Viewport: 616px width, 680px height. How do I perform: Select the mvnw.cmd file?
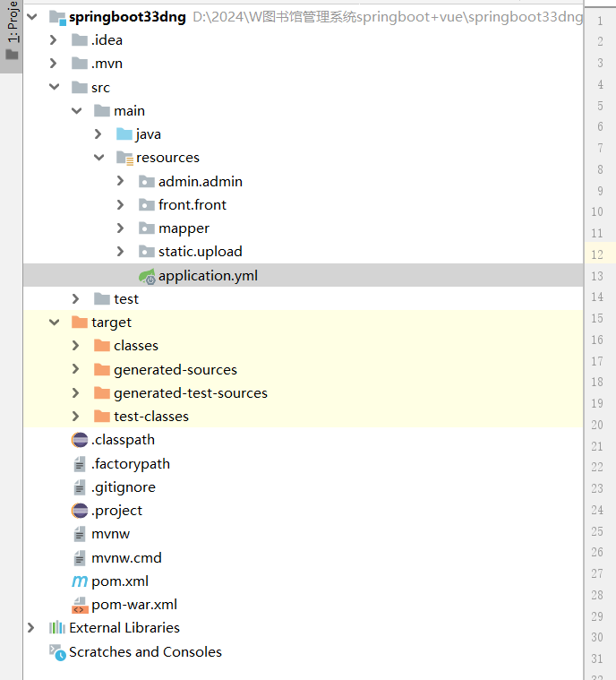coord(126,557)
